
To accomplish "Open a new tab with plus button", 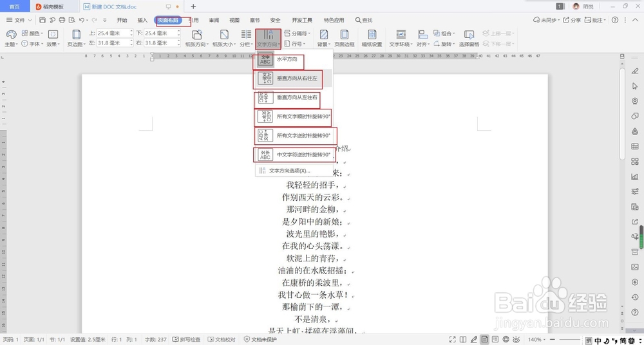I will (193, 6).
